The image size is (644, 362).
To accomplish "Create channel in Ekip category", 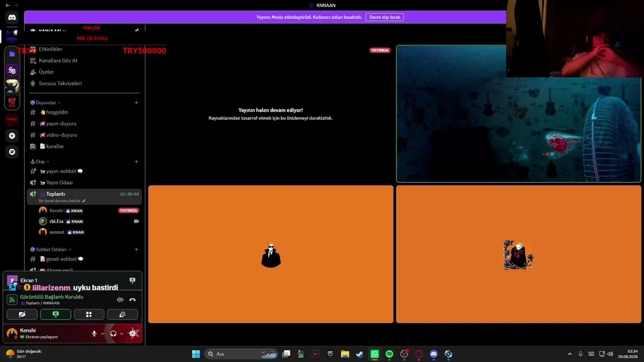I will [136, 162].
